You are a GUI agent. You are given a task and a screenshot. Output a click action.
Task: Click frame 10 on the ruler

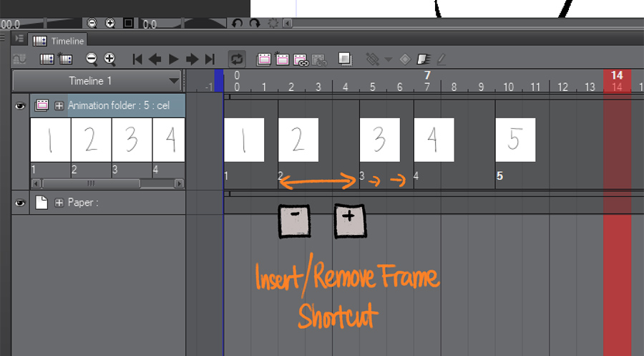click(509, 87)
